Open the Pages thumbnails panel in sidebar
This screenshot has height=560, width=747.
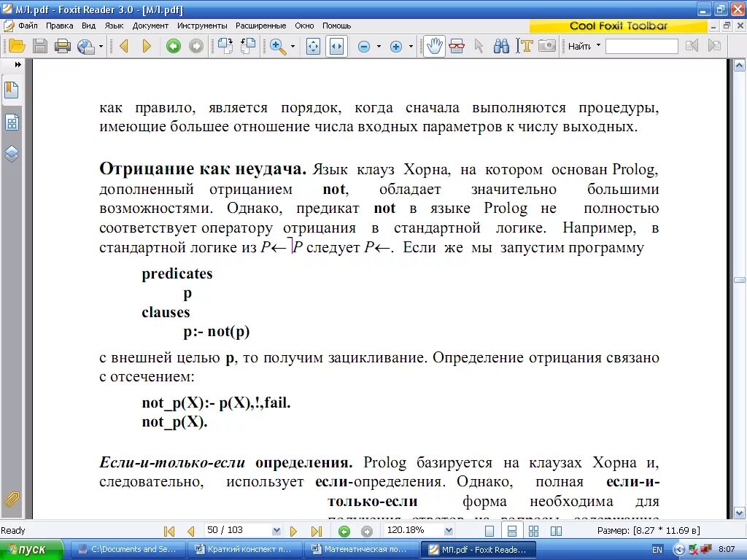point(12,122)
